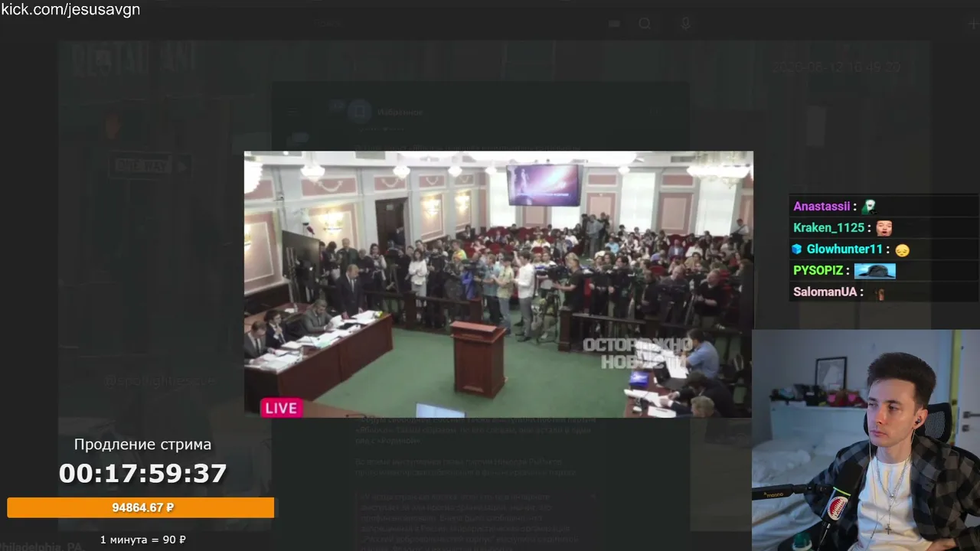This screenshot has width=980, height=551.
Task: Click the '1 минута = 90 ₽' text
Action: pyautogui.click(x=143, y=540)
